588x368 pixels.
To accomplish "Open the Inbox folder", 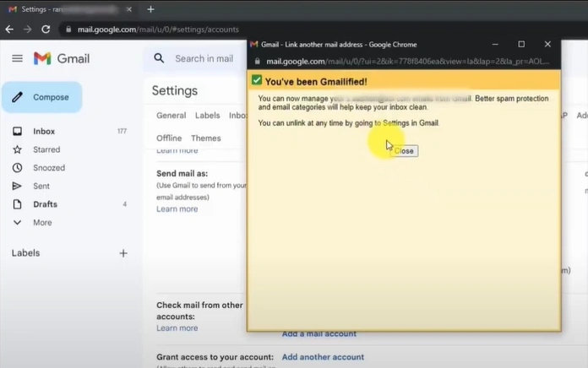I will click(44, 131).
